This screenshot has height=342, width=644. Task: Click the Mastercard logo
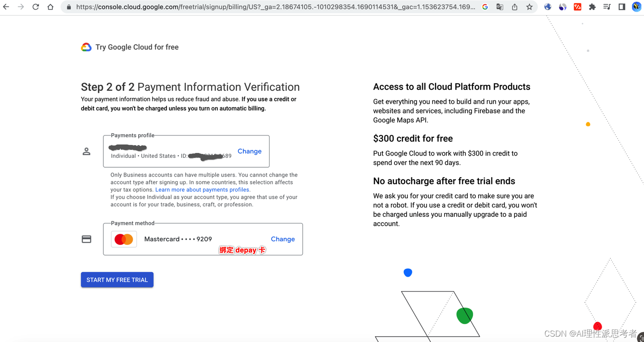click(124, 239)
